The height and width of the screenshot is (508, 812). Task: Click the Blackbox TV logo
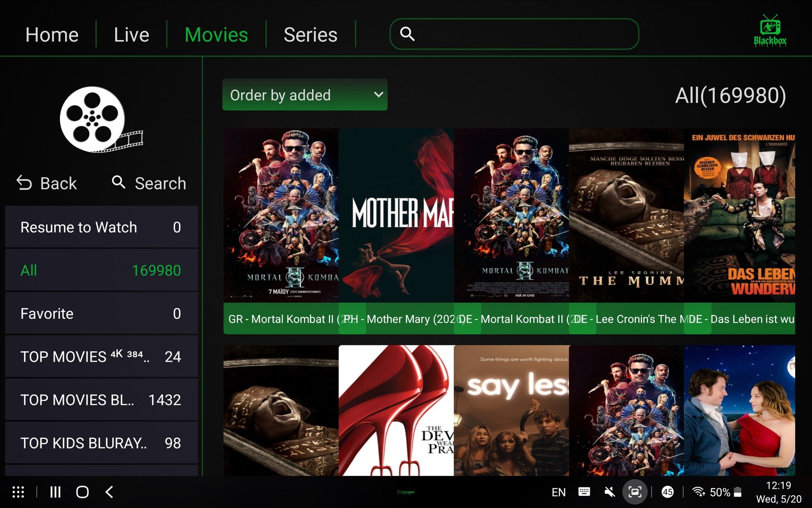(x=770, y=31)
